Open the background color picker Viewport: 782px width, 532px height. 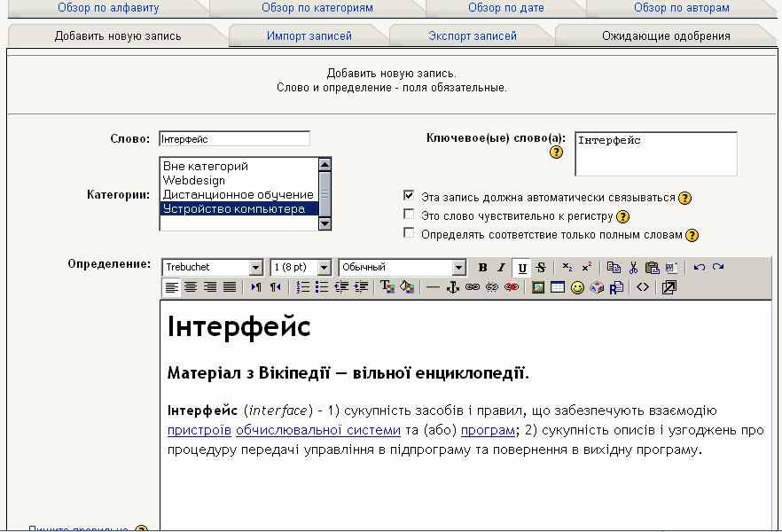coord(407,287)
